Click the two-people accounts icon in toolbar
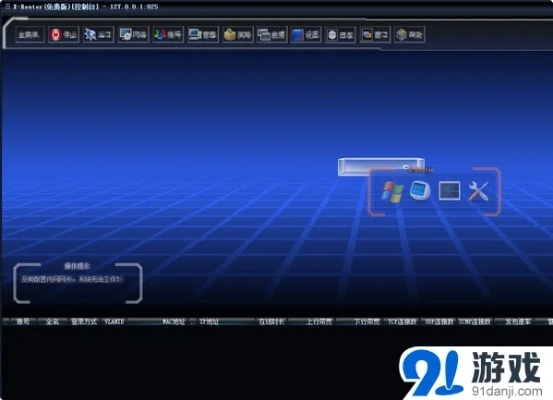The width and height of the screenshot is (553, 400). pyautogui.click(x=168, y=35)
